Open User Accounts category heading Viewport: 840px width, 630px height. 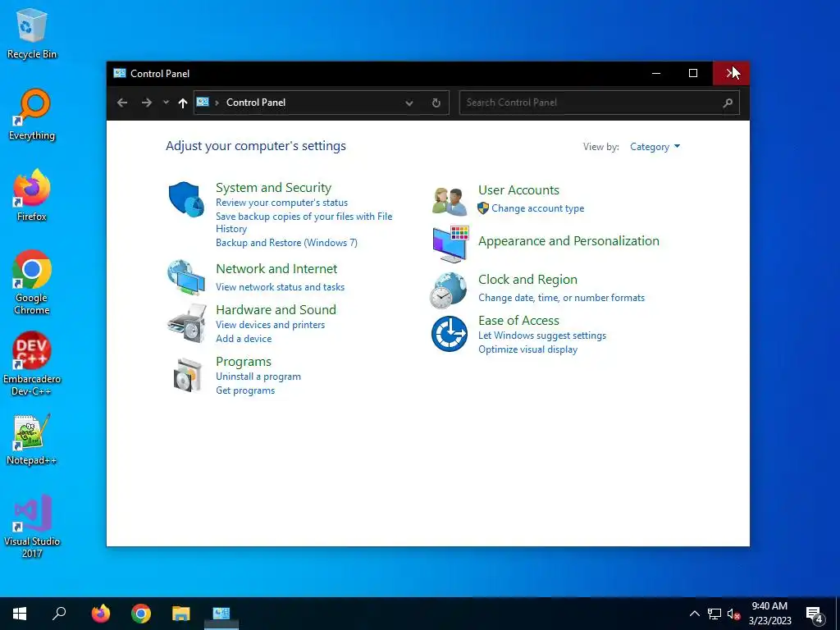click(x=518, y=190)
